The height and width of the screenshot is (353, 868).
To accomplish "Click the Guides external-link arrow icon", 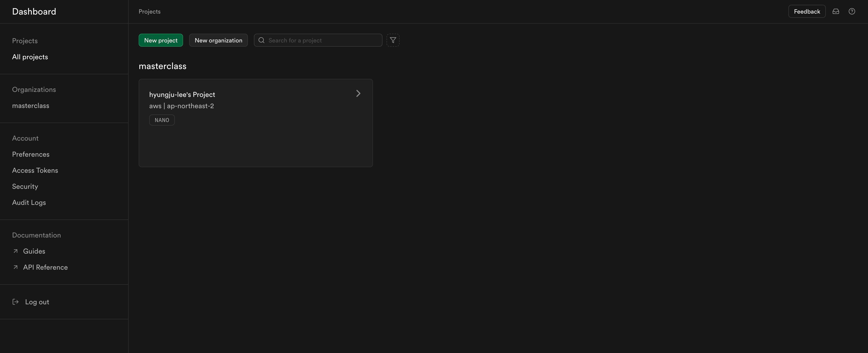I will (x=16, y=251).
